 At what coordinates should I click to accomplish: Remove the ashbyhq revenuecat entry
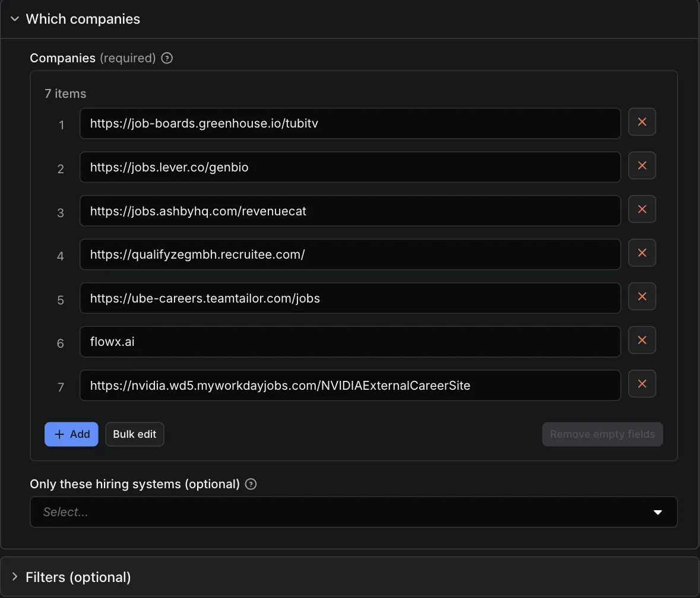642,209
